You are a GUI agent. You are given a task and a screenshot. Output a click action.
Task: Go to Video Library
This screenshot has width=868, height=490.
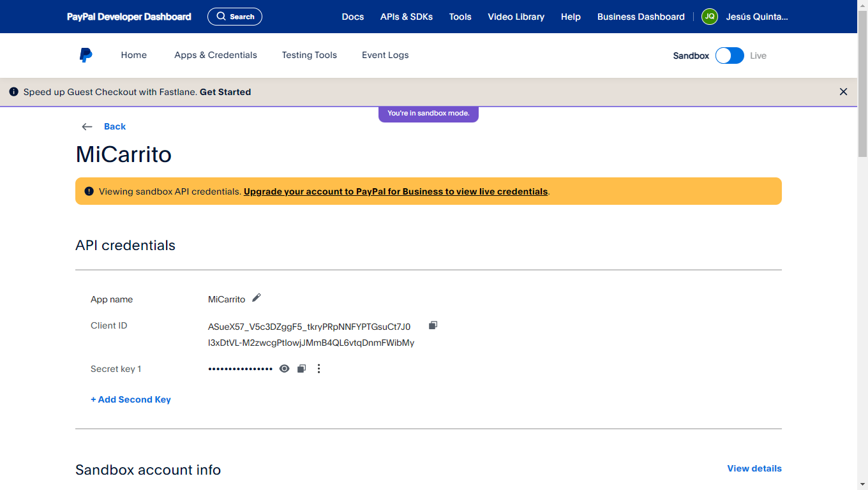(x=516, y=17)
